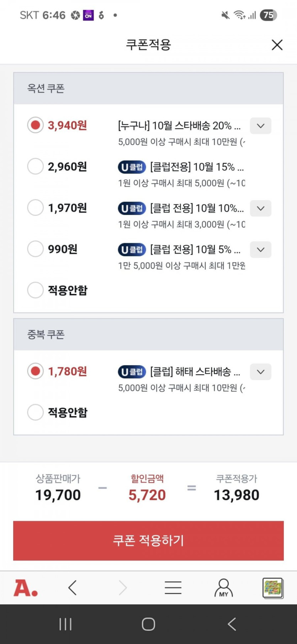
Task: Close the 쿠폰적용 coupon dialog
Action: (x=277, y=45)
